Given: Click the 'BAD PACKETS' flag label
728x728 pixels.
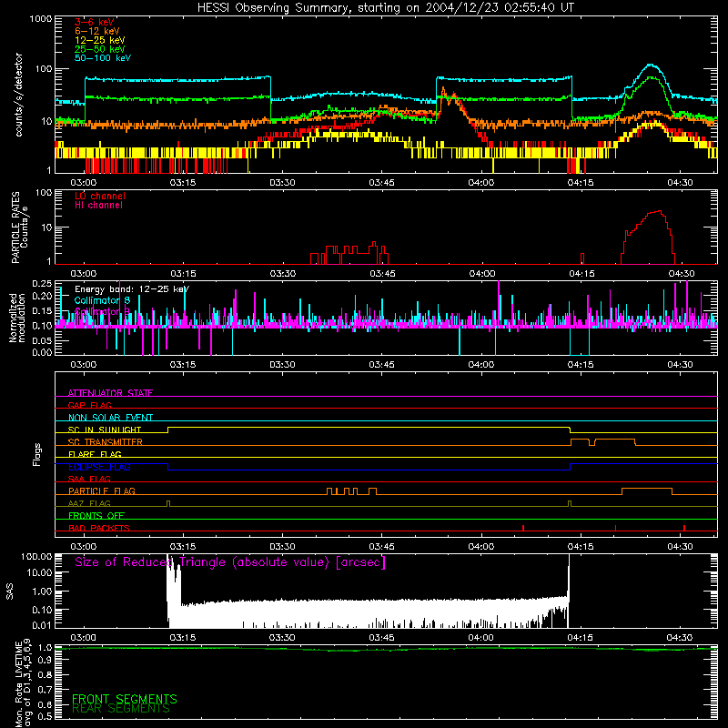Looking at the screenshot, I should (x=99, y=528).
